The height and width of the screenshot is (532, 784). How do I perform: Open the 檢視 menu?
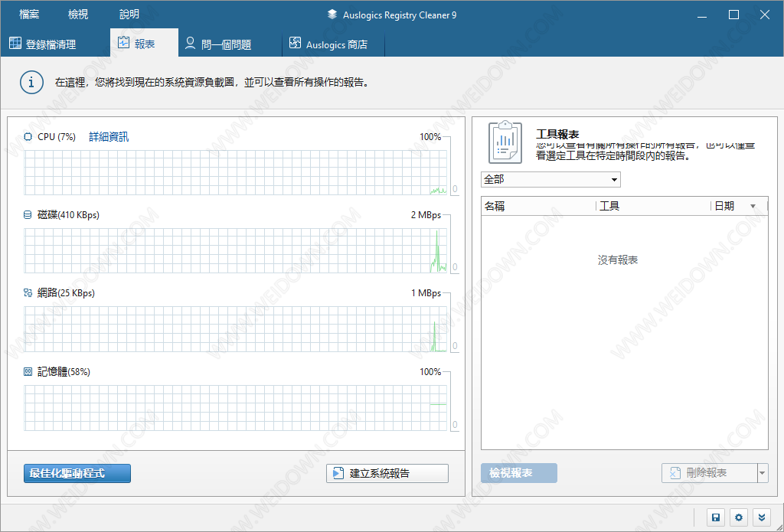(x=78, y=15)
